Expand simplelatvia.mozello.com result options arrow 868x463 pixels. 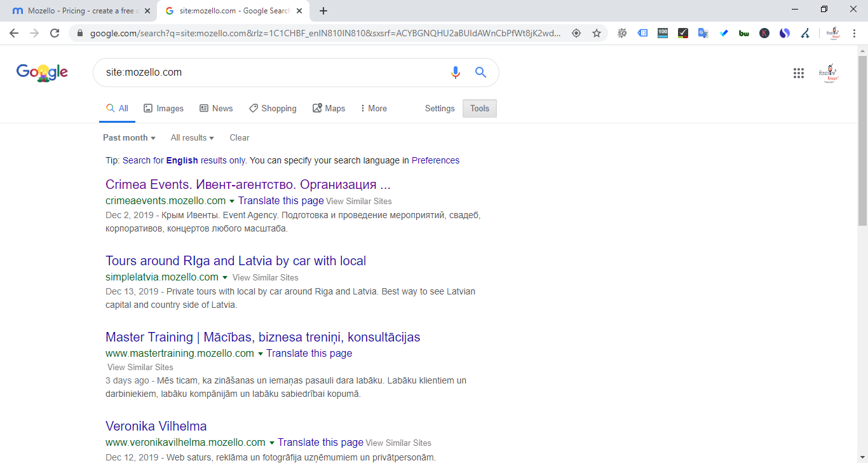[224, 278]
